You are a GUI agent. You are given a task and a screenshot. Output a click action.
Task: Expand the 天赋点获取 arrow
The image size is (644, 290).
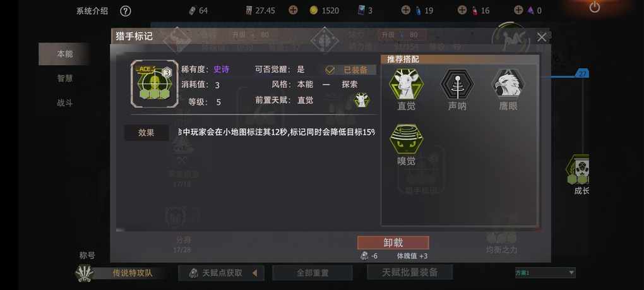[254, 273]
